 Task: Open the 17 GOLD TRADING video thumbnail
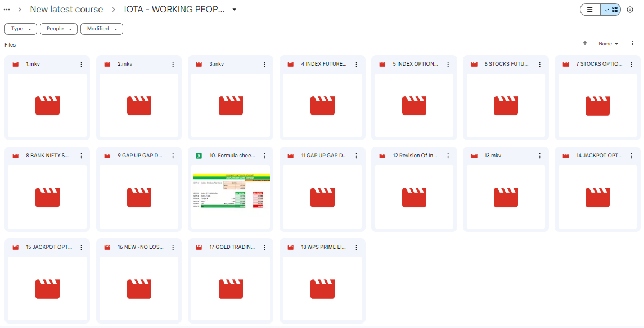point(231,288)
